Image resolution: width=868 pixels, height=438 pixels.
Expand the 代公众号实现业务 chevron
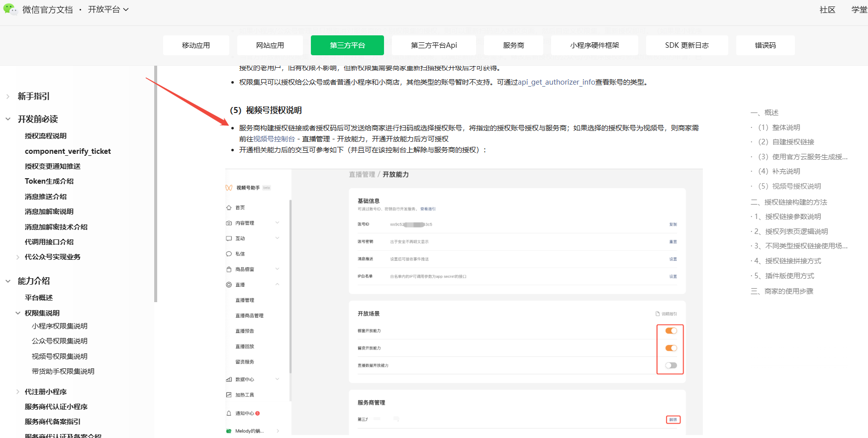pos(18,257)
